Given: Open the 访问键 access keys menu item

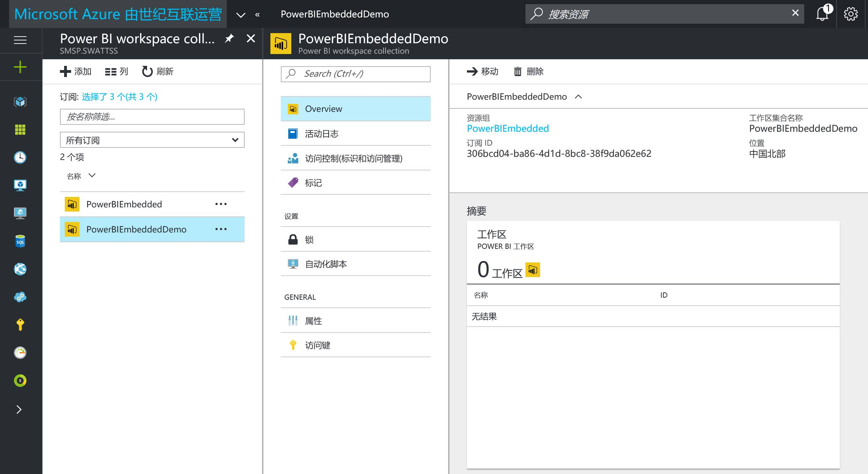Looking at the screenshot, I should pos(355,345).
